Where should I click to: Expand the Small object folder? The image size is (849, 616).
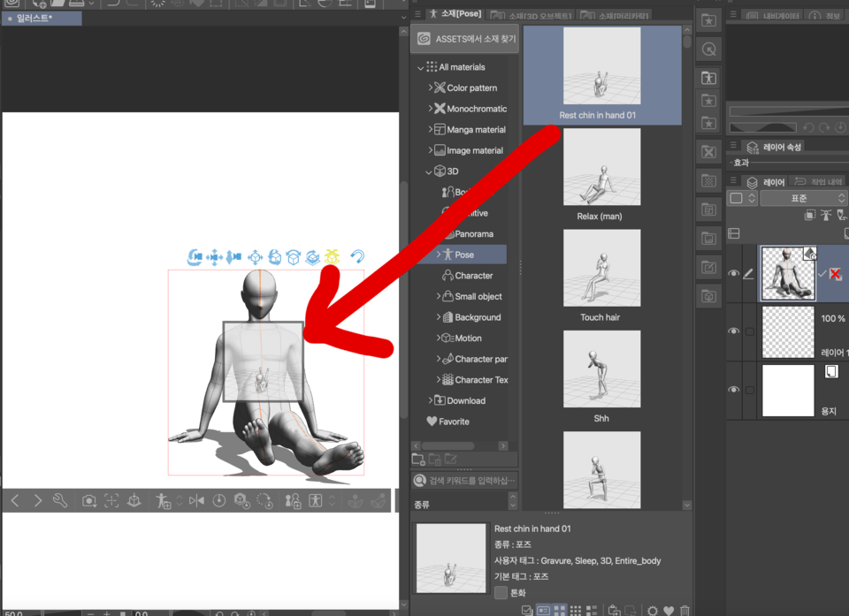[x=439, y=296]
